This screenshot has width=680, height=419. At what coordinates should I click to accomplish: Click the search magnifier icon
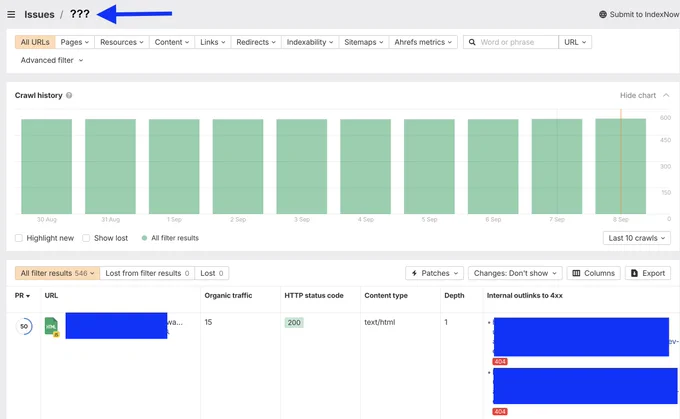pyautogui.click(x=472, y=42)
